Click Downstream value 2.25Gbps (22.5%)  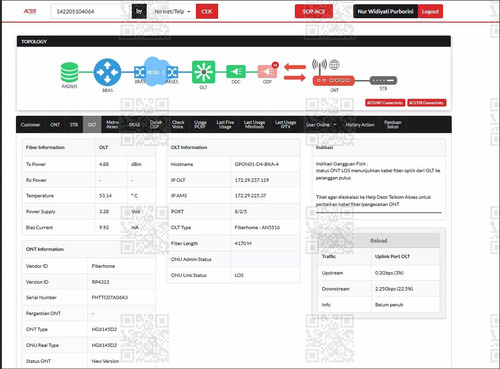coord(394,289)
